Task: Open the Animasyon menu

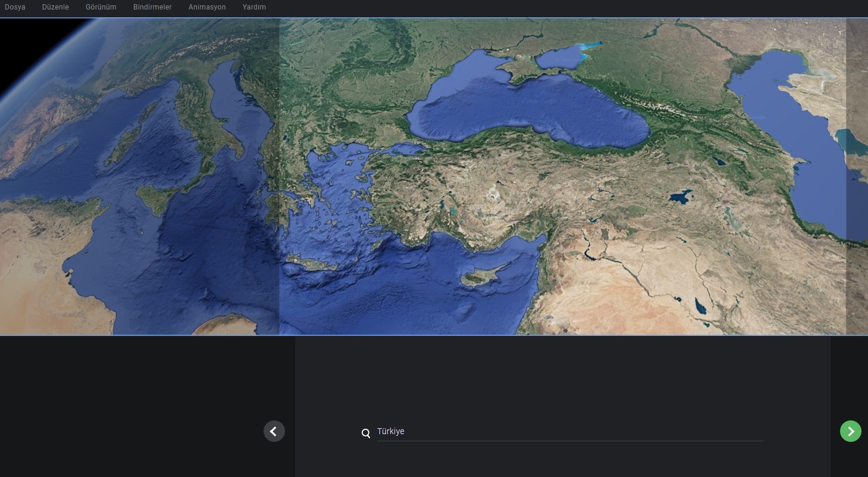Action: click(x=207, y=7)
